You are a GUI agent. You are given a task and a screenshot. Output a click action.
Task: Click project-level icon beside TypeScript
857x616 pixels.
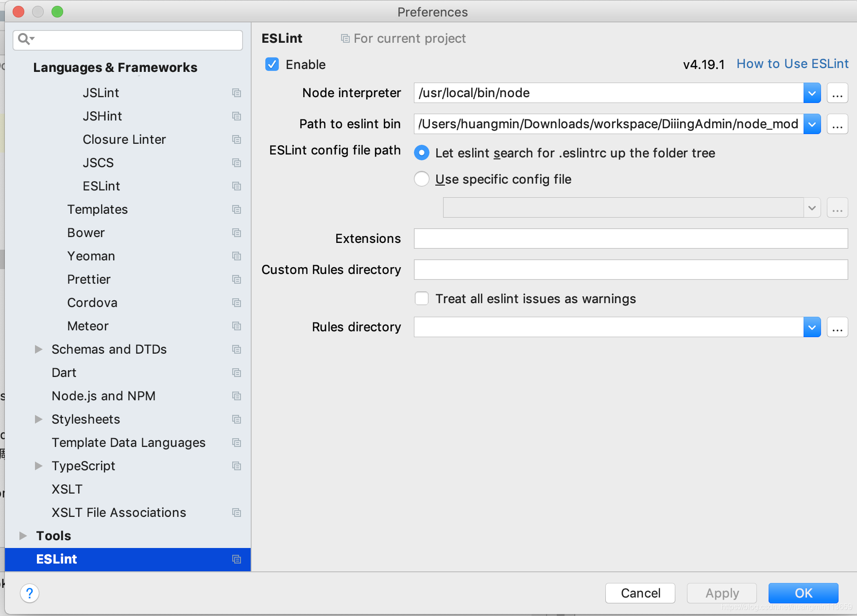click(237, 466)
